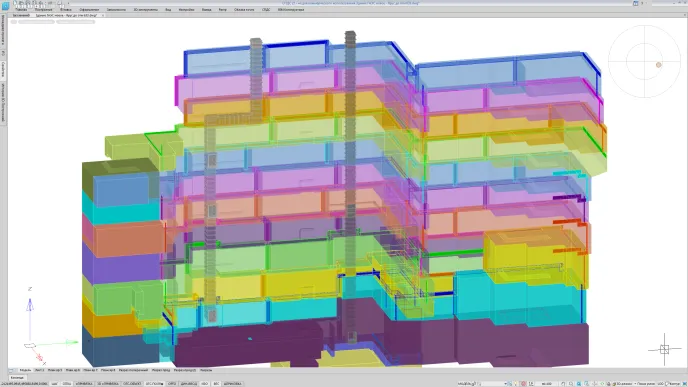
Task: Toggle ШАГ snap step in status bar
Action: coord(54,383)
